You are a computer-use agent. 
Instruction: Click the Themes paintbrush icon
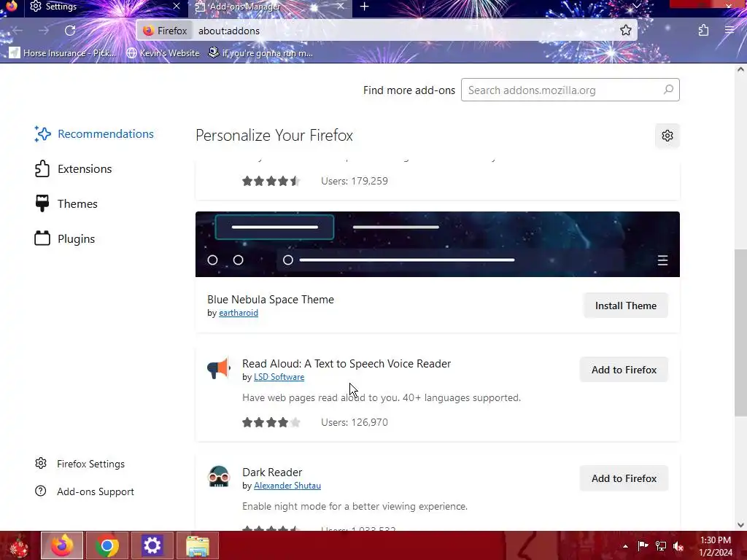(42, 204)
